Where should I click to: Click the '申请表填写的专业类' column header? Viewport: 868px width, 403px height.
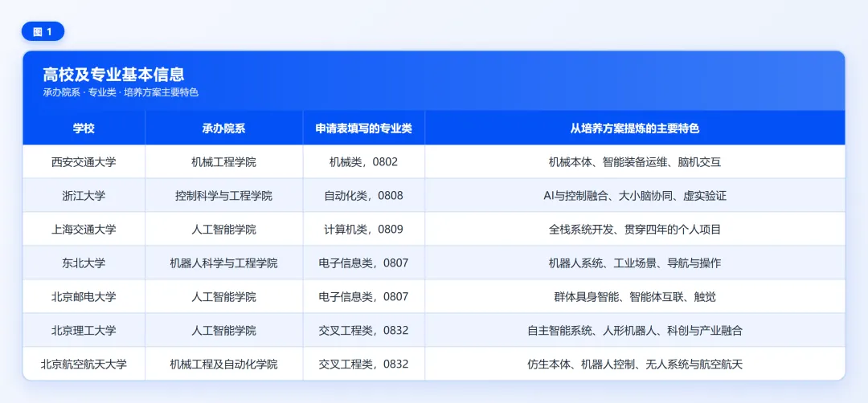[364, 128]
